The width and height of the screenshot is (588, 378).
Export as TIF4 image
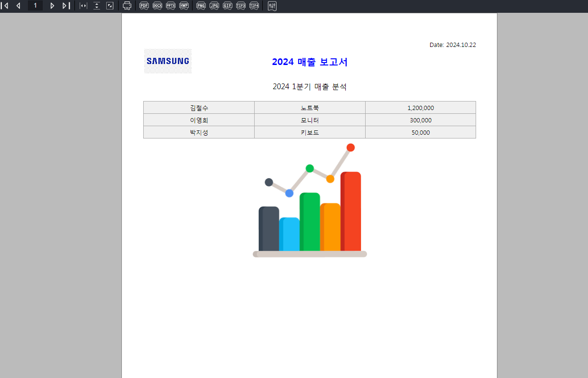tap(254, 6)
